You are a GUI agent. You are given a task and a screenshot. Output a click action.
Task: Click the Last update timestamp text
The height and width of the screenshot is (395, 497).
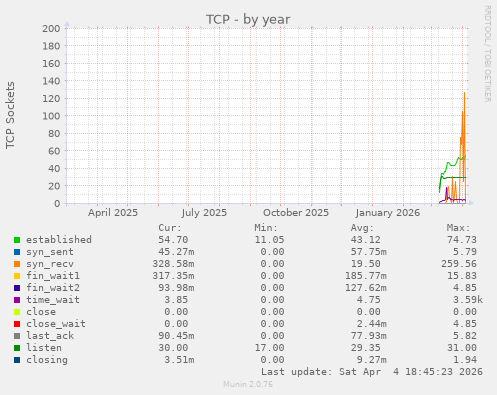(x=372, y=372)
